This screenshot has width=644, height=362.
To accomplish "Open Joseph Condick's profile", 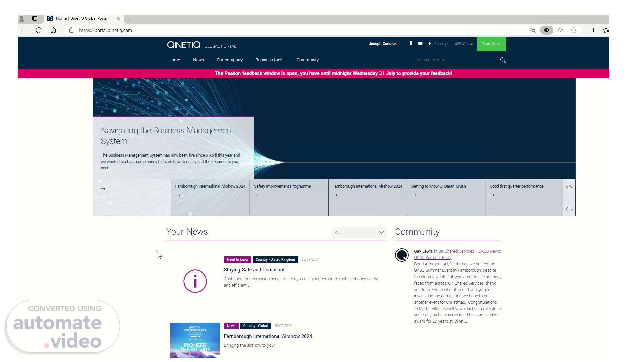I will tap(383, 44).
